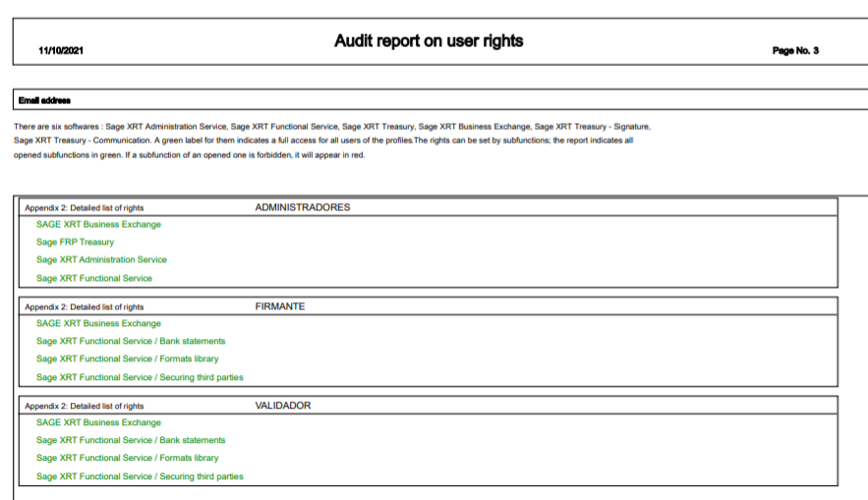Viewport: 868px width, 500px height.
Task: Click the FIRMANTE profile heading
Action: pos(280,306)
